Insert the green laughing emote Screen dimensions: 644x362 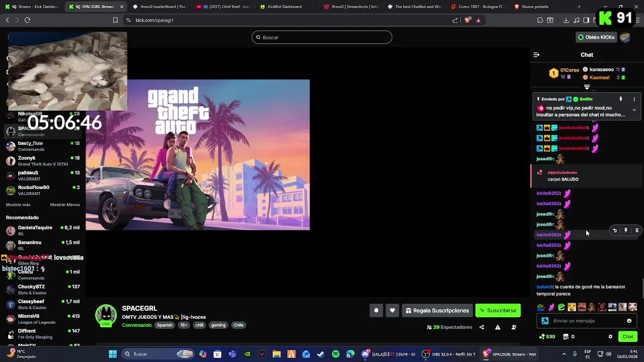pos(561,307)
